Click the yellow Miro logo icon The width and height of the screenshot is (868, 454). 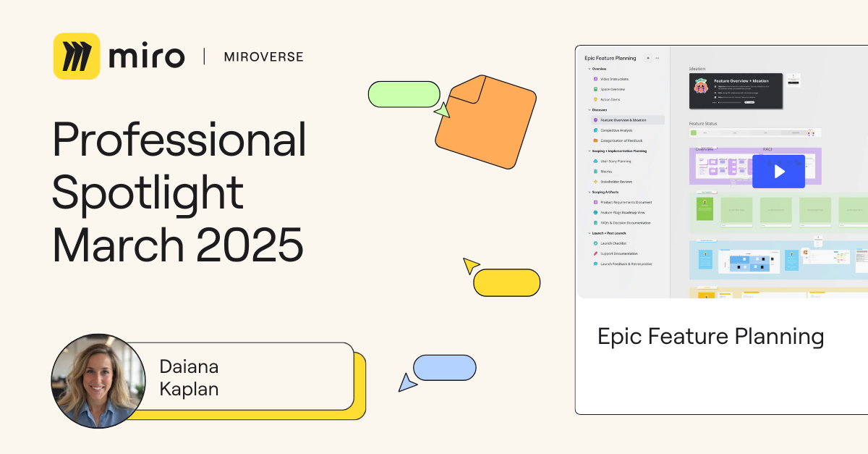76,56
